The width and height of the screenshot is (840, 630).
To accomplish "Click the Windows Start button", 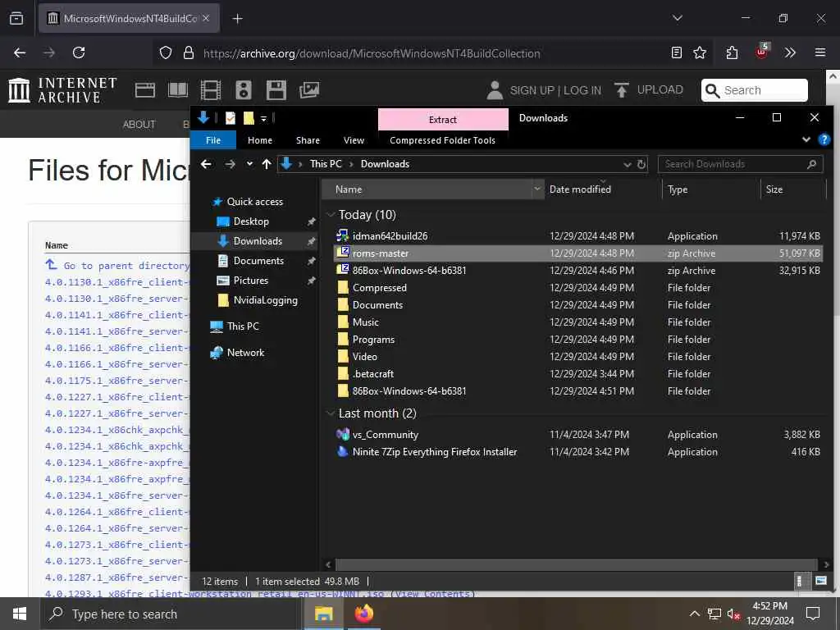I will coord(20,614).
